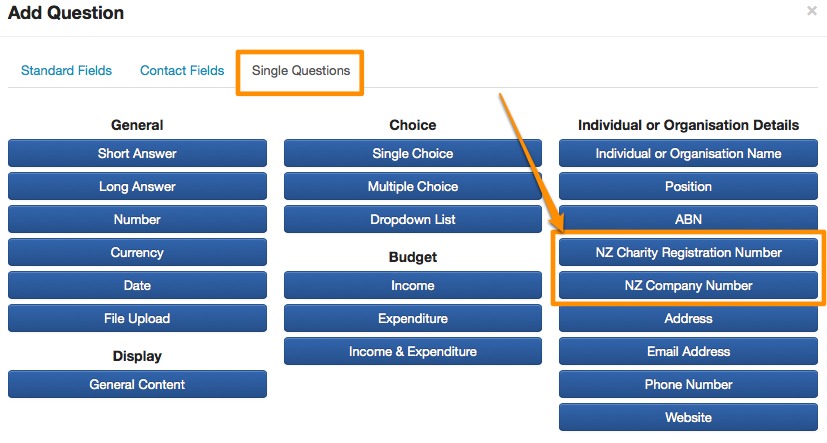Insert a Number question

click(137, 220)
